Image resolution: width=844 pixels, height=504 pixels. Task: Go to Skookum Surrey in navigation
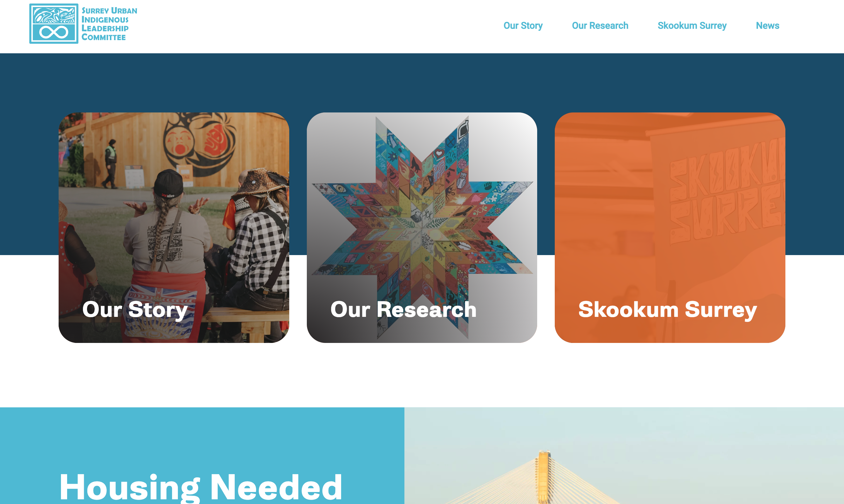[x=692, y=25]
